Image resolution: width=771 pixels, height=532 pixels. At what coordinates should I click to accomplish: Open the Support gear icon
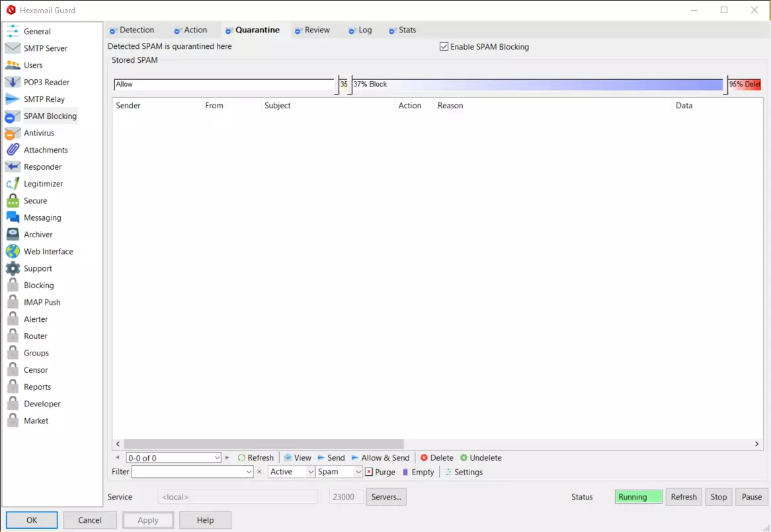pyautogui.click(x=13, y=268)
